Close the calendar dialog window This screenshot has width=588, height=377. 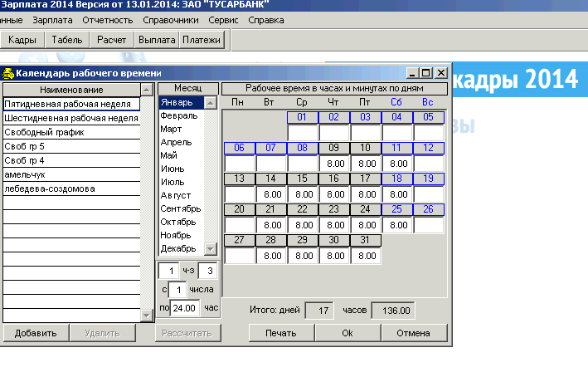(441, 73)
